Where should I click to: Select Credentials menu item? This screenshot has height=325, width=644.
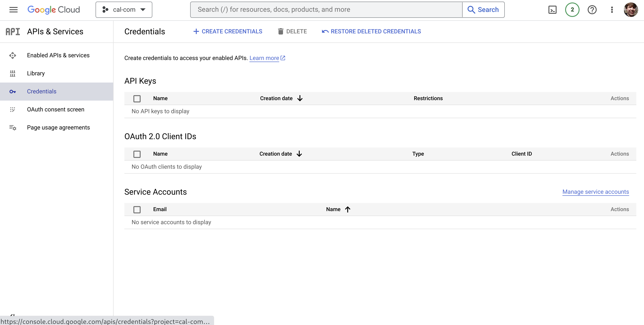[41, 91]
